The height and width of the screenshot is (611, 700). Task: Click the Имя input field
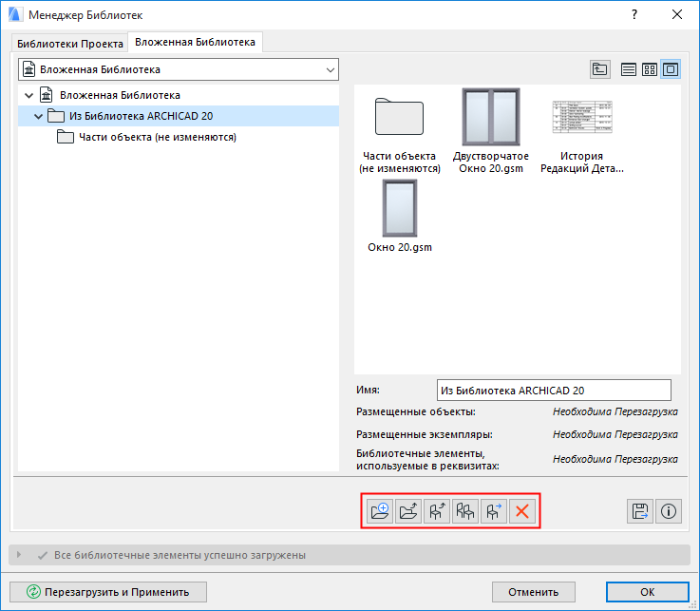(x=554, y=391)
